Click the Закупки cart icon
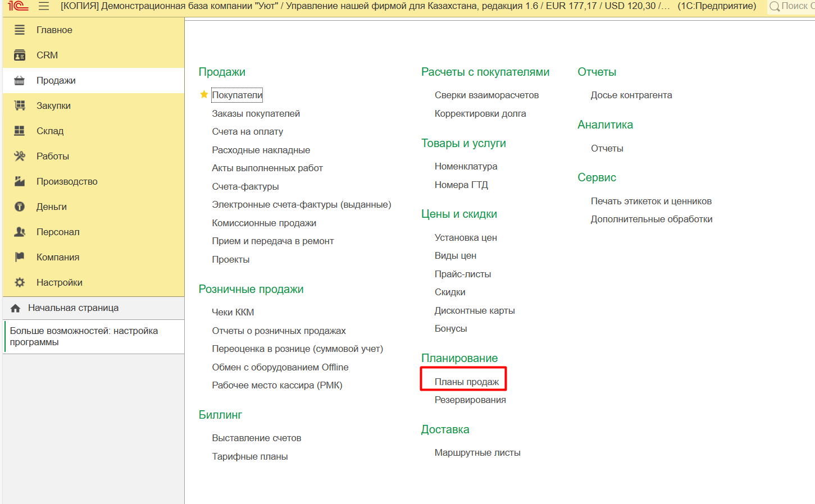Screen dimensions: 815x504 [20, 106]
